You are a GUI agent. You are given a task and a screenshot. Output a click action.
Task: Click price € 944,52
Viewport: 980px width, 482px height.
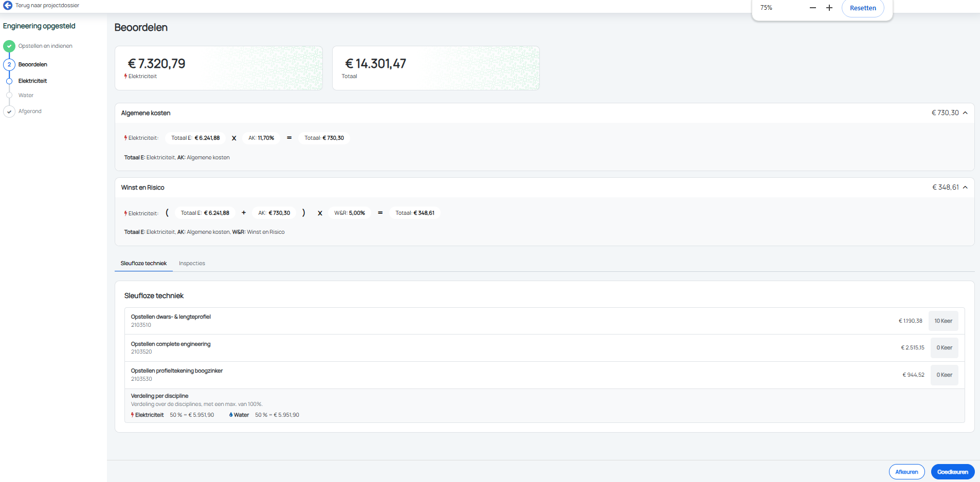(913, 375)
